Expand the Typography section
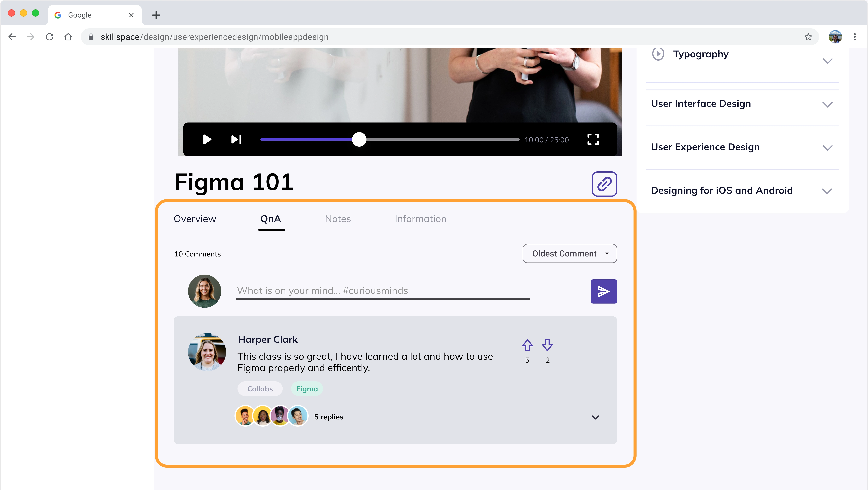The height and width of the screenshot is (490, 868). pyautogui.click(x=829, y=60)
